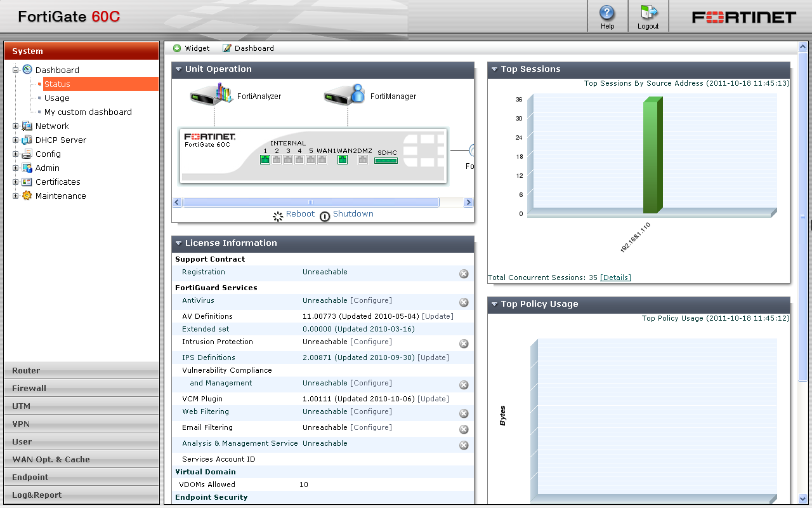The image size is (812, 508).
Task: Click the DMZ port icon
Action: pyautogui.click(x=363, y=160)
